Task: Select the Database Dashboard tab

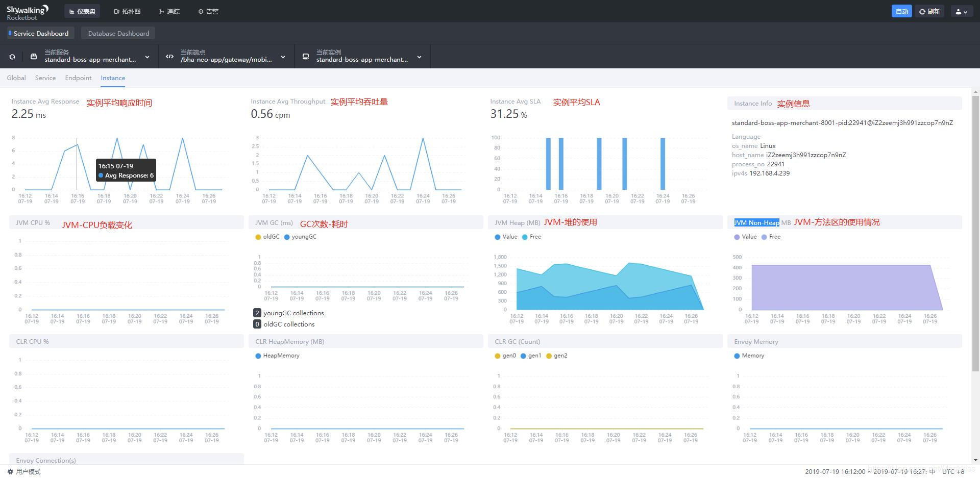Action: point(118,33)
